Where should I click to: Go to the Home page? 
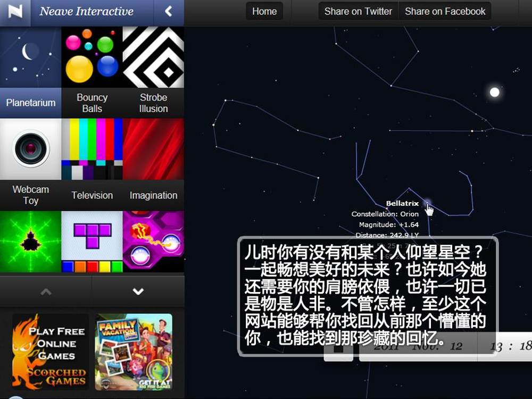[x=264, y=11]
